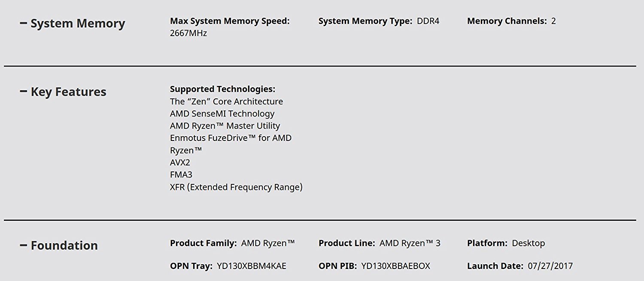Select the Memory Channels value 2
Image resolution: width=644 pixels, height=281 pixels.
coord(553,21)
